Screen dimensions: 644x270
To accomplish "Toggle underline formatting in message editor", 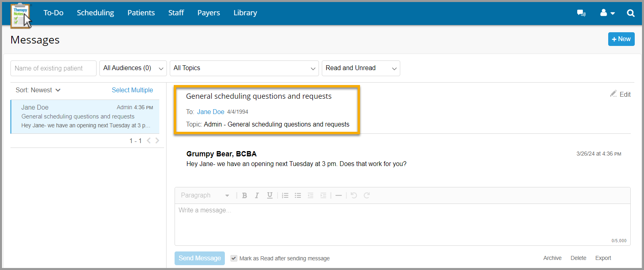I will coord(270,195).
